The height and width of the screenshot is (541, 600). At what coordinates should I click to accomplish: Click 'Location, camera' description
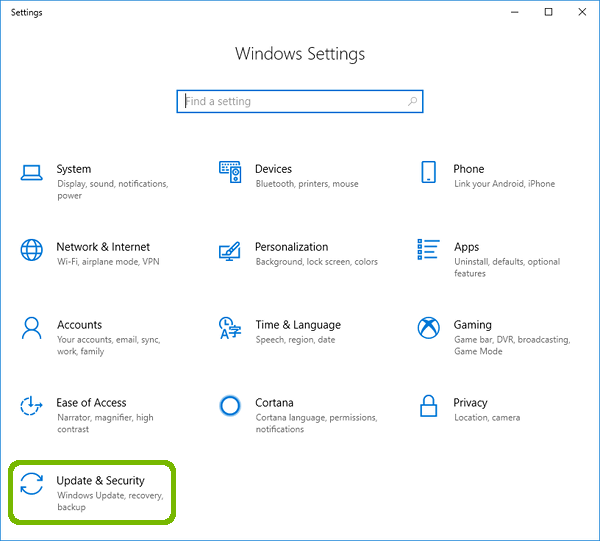[x=487, y=418]
